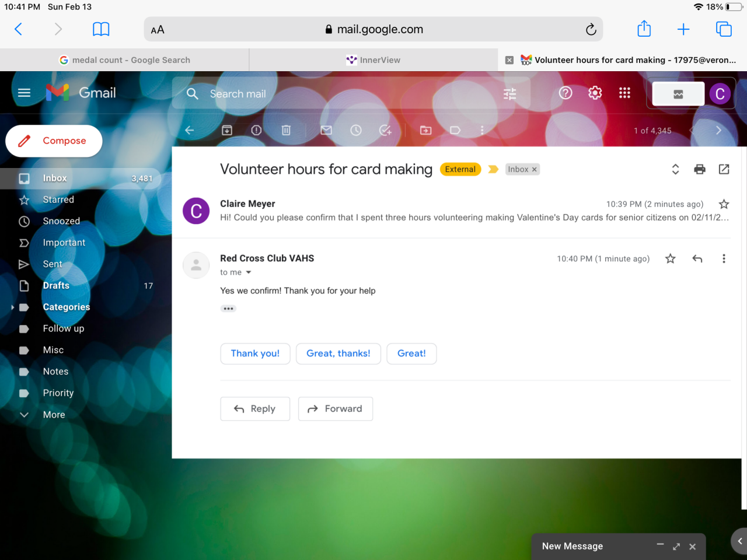Open Gmail settings gear

tap(595, 93)
